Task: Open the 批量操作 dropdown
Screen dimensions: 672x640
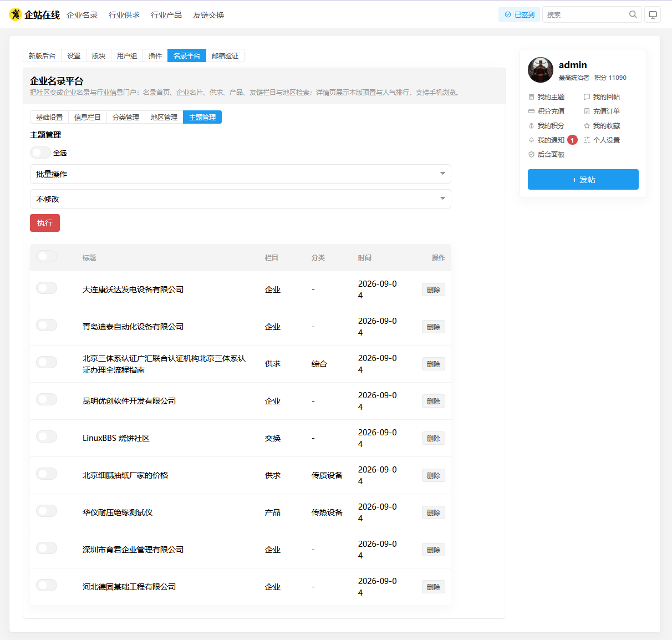Action: tap(241, 174)
